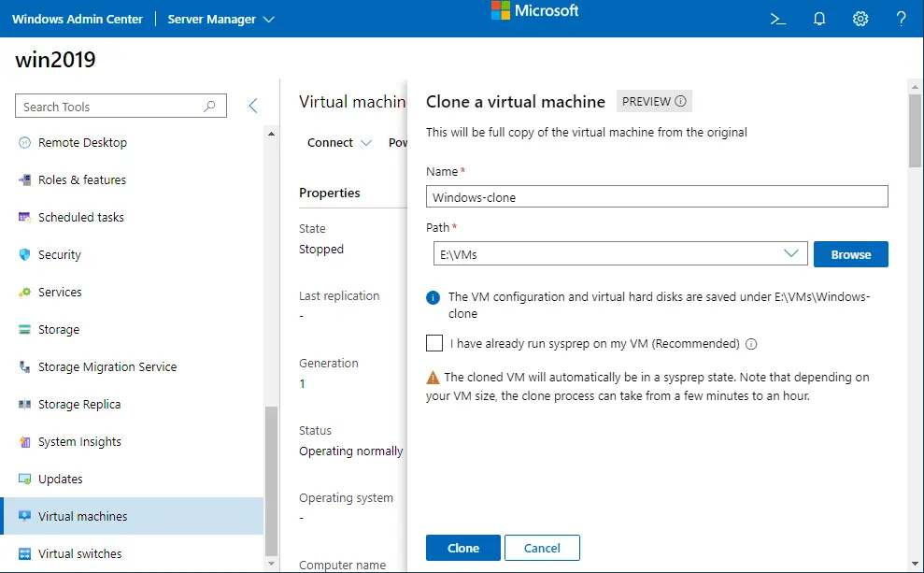
Task: Open System Insights tool
Action: click(x=133, y=441)
